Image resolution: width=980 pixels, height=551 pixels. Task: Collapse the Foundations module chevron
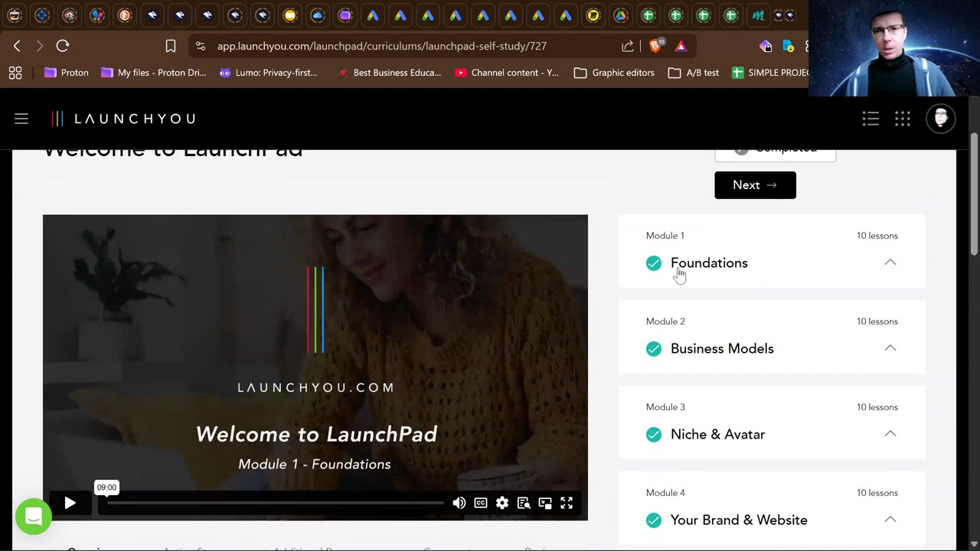pyautogui.click(x=890, y=262)
